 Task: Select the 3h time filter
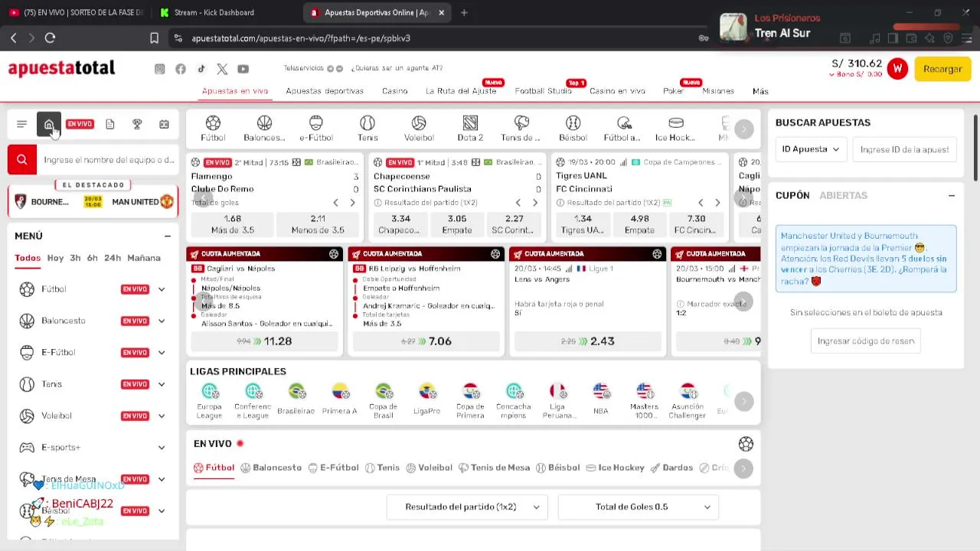point(75,258)
